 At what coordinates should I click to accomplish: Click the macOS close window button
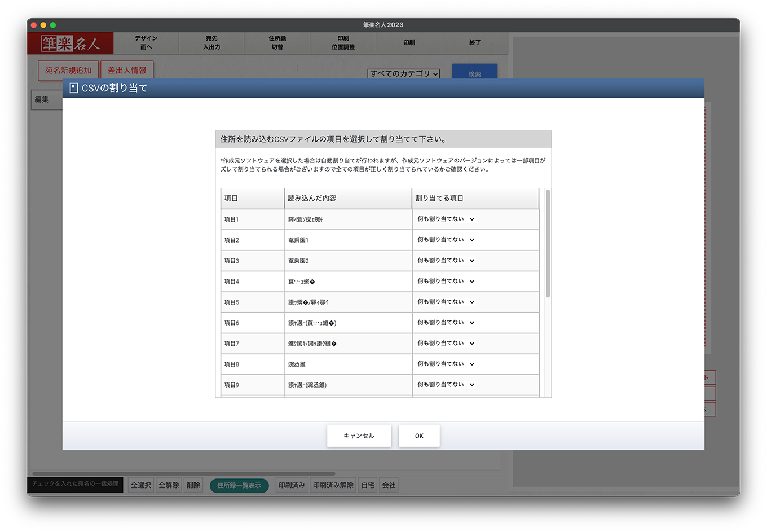34,25
